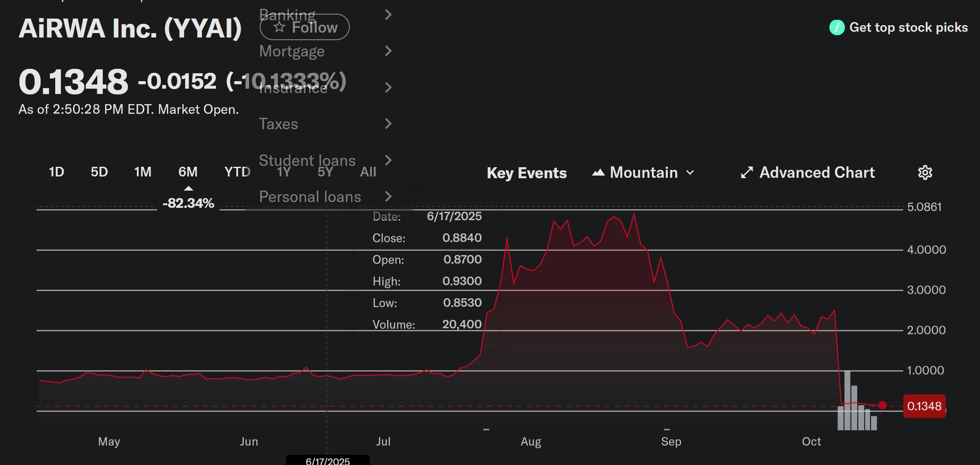The width and height of the screenshot is (980, 465).
Task: Click the tallest grey volume bar in October
Action: [x=848, y=401]
